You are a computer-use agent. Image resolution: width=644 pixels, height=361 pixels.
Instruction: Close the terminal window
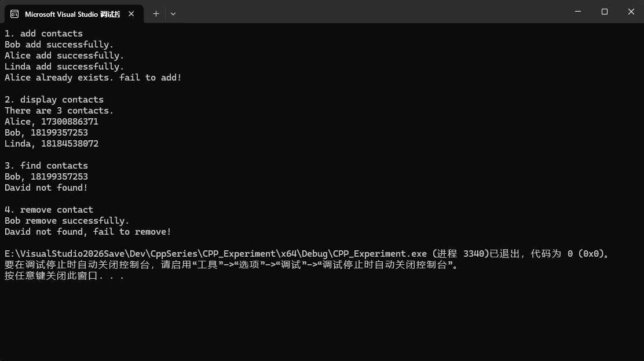coord(631,12)
